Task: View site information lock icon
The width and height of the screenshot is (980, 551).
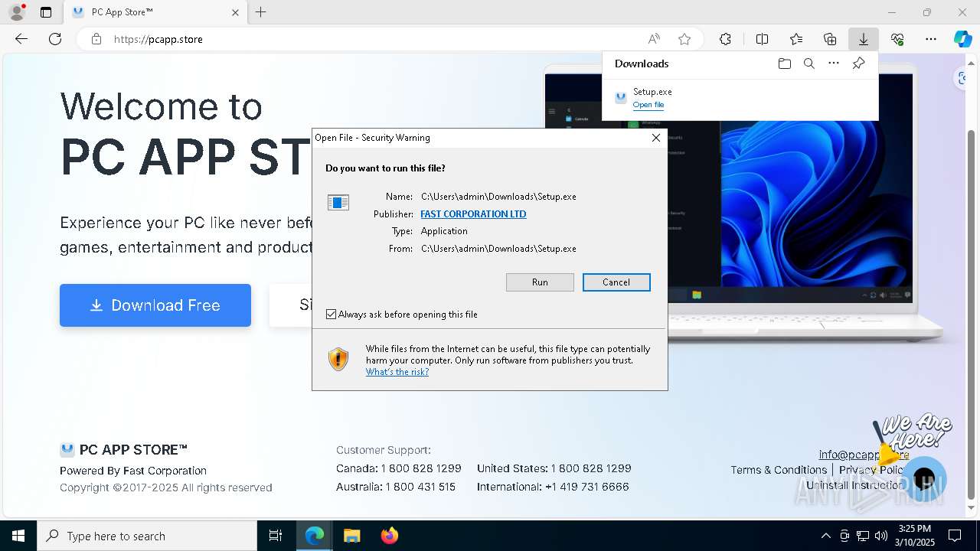Action: coord(96,39)
